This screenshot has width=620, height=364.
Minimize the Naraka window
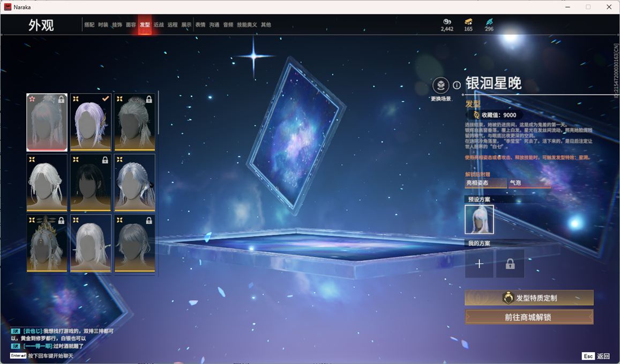click(568, 7)
